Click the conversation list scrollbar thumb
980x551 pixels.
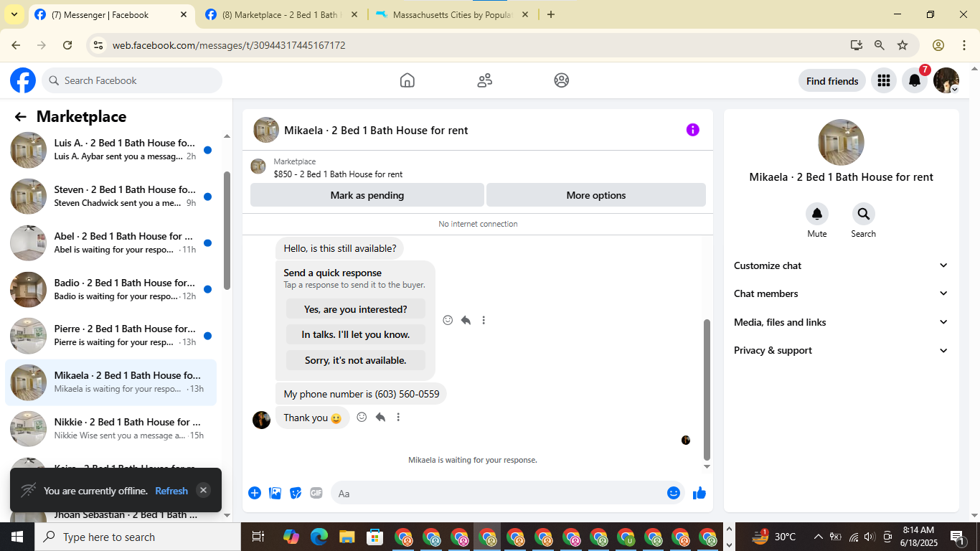[x=227, y=230]
